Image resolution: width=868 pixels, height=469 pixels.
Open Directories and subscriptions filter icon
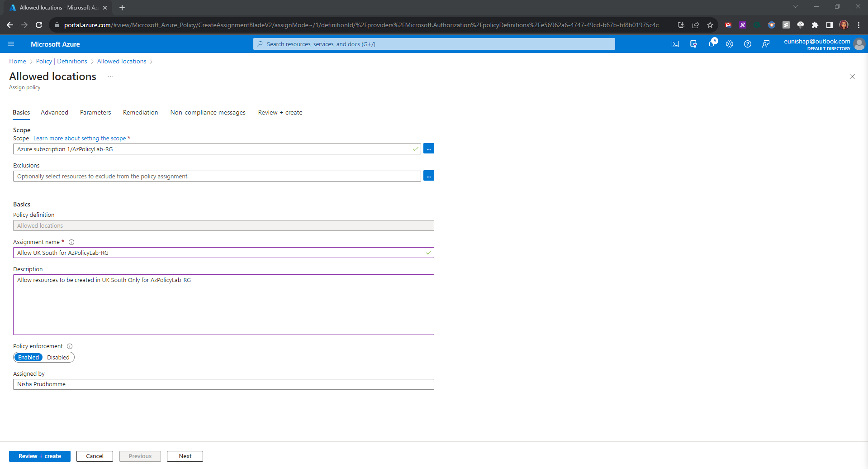click(x=693, y=44)
